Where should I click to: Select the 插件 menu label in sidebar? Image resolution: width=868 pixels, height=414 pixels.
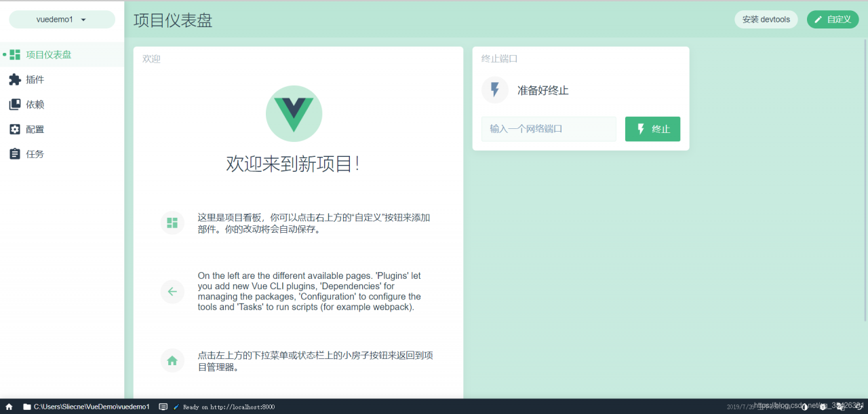(x=35, y=79)
